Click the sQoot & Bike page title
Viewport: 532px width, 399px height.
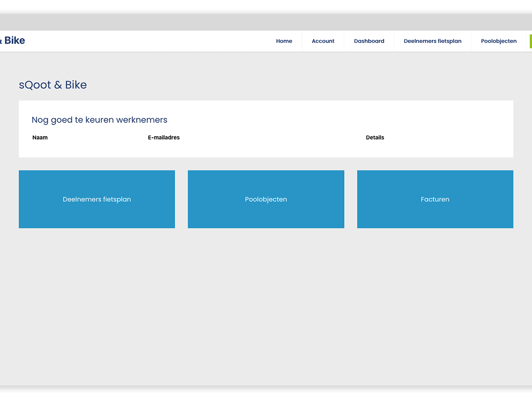pos(53,85)
